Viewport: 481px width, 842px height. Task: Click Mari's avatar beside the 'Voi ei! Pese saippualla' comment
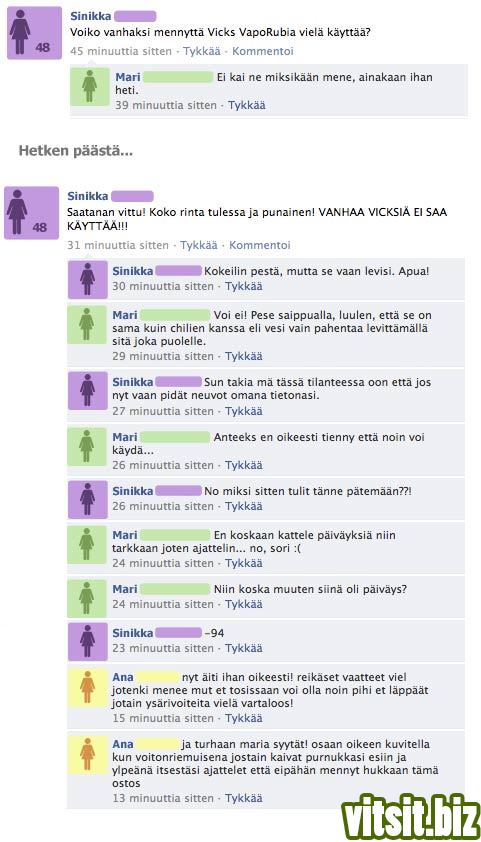click(x=88, y=324)
